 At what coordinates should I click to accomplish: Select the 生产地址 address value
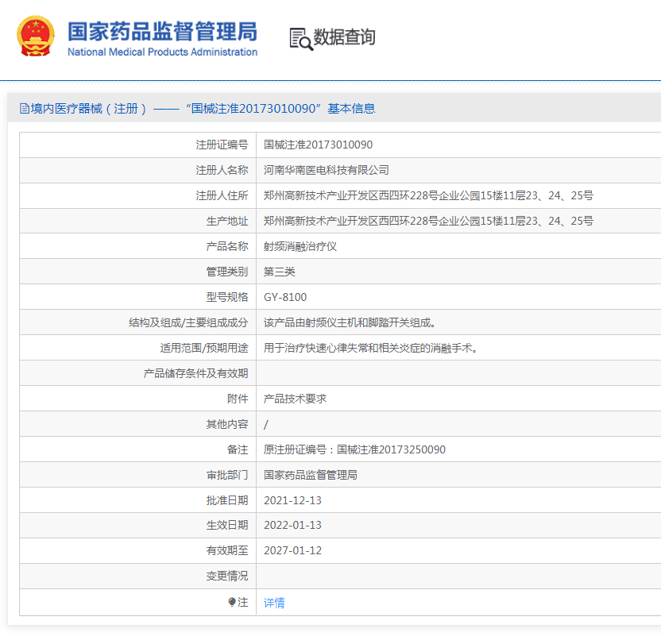428,221
